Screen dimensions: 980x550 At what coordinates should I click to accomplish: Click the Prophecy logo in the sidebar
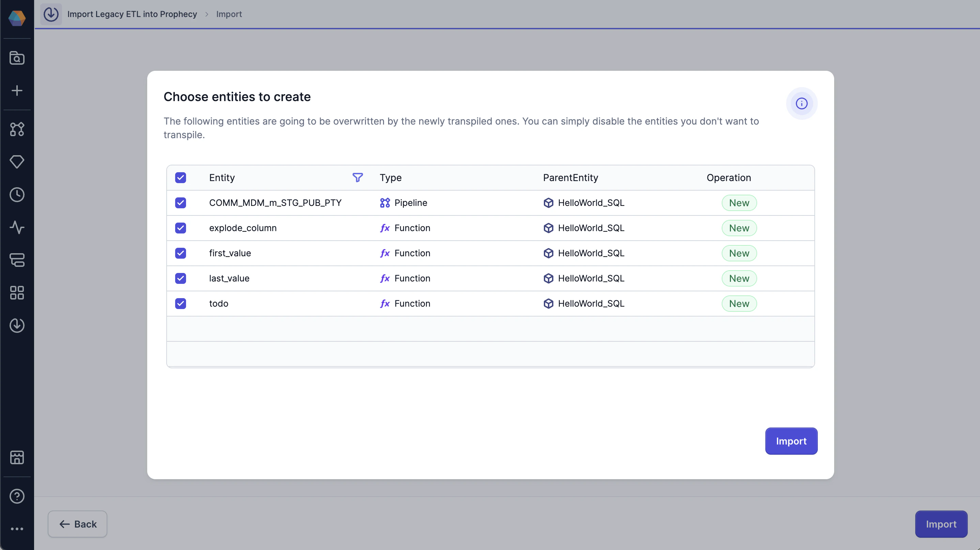[x=17, y=18]
